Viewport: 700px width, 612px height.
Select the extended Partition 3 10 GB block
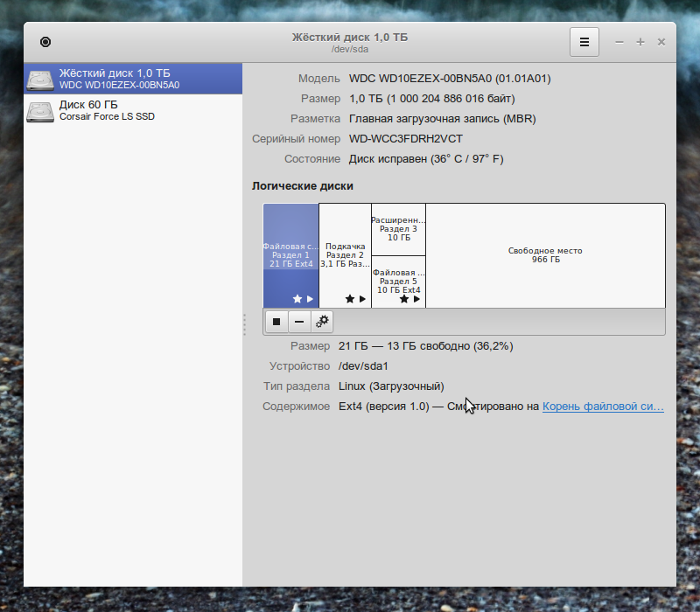(x=398, y=229)
